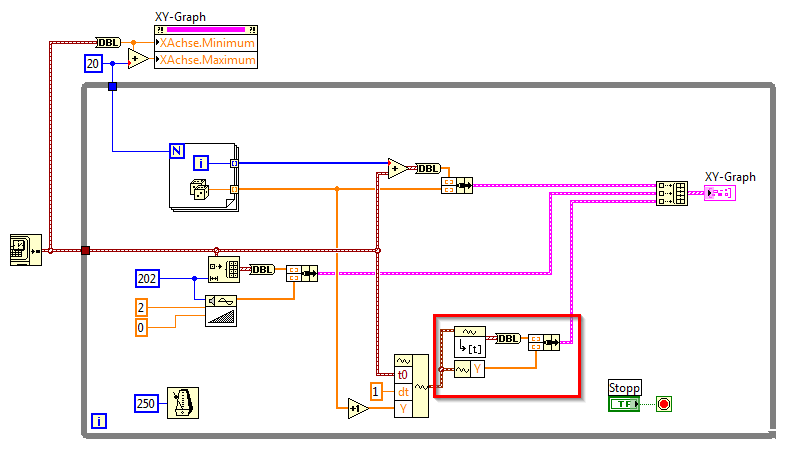
Task: Click the red loop stop condition terminal
Action: [x=664, y=404]
